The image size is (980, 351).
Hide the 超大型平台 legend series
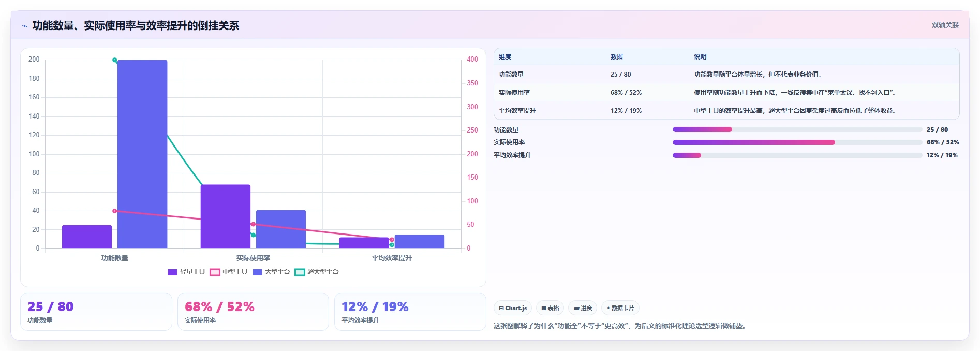(x=317, y=272)
